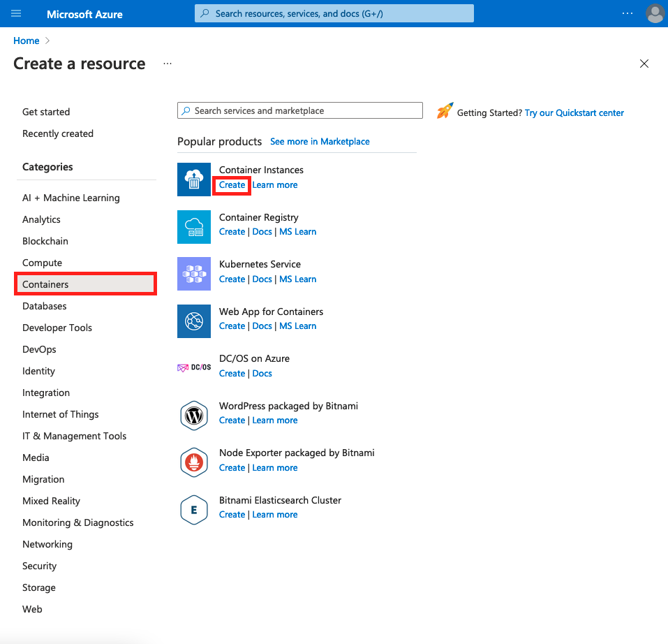Select the Migration category
Screen dimensions: 668x644
pyautogui.click(x=43, y=479)
